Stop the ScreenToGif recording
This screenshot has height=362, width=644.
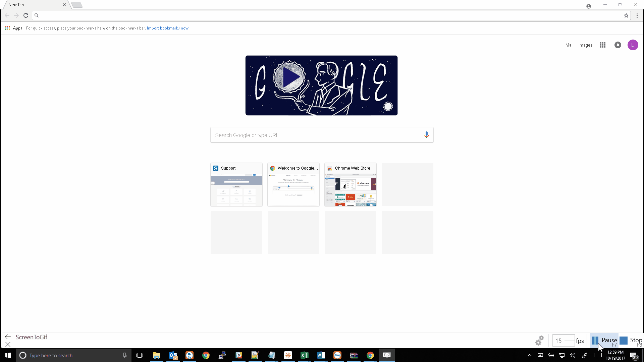pyautogui.click(x=631, y=341)
